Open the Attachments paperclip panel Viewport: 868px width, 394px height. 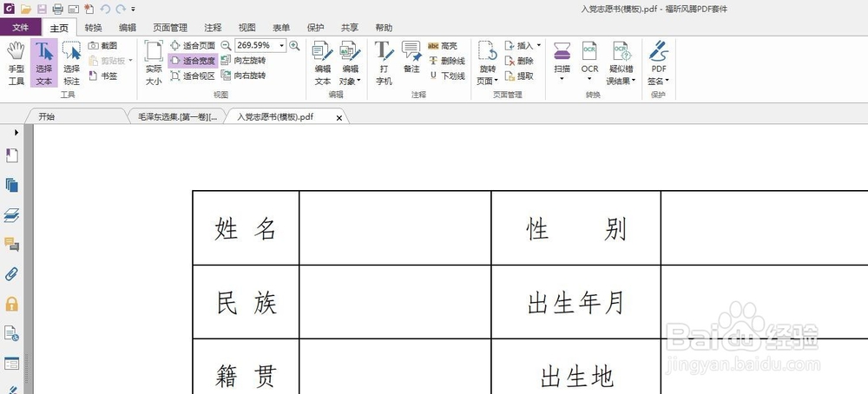11,273
